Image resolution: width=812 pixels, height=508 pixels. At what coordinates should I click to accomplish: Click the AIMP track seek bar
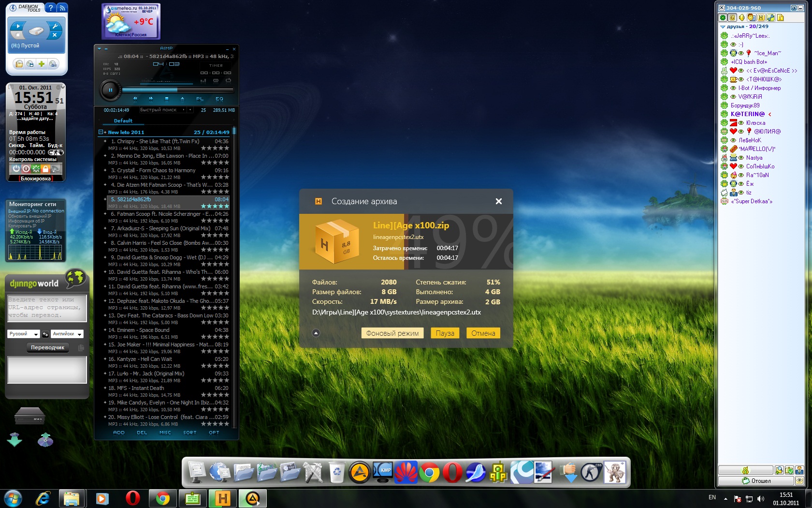[177, 90]
